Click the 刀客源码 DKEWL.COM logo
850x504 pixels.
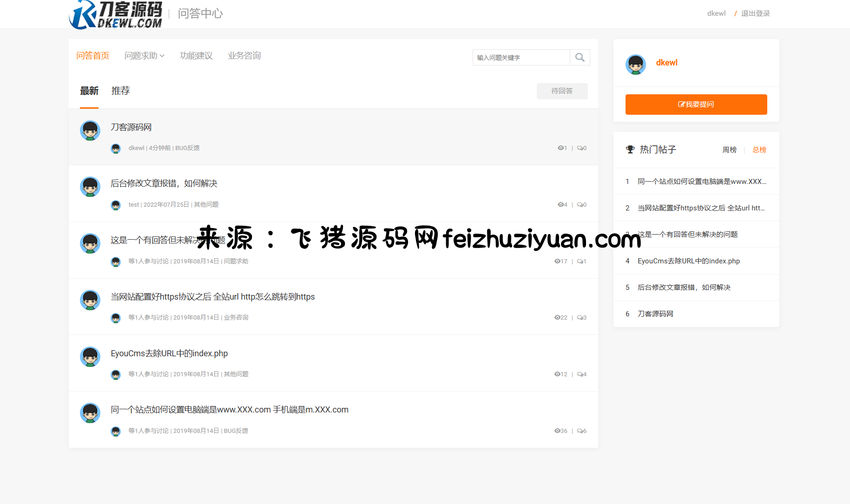(x=116, y=15)
